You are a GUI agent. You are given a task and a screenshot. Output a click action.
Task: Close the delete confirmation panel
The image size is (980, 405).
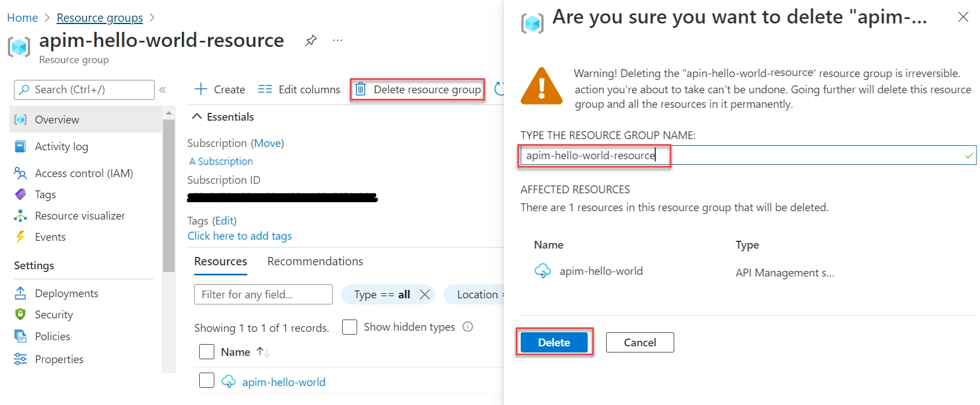(963, 17)
